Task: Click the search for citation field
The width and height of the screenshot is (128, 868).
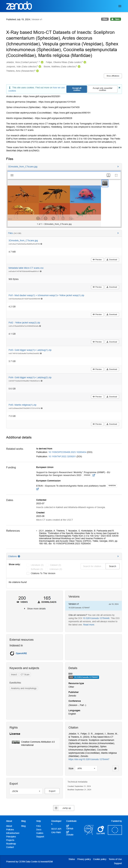Action: click(x=93, y=566)
